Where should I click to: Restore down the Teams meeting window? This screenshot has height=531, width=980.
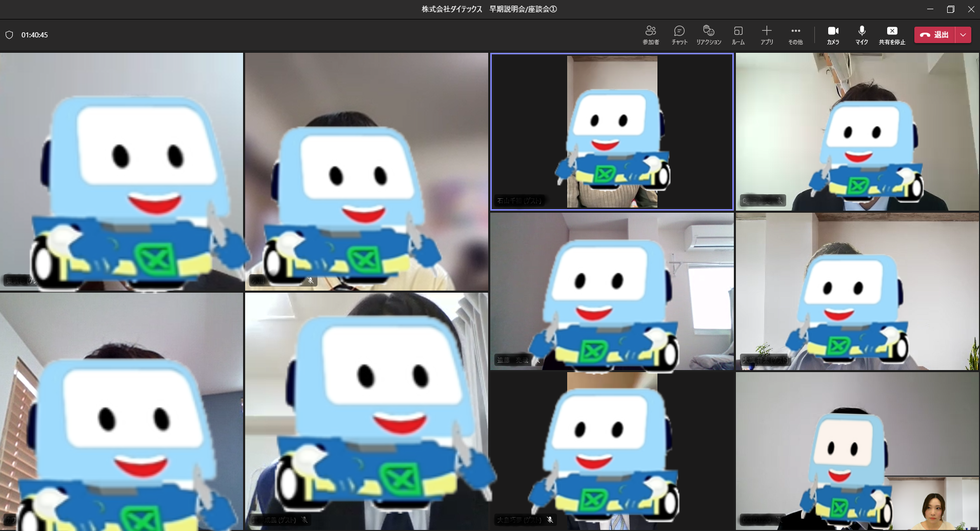pyautogui.click(x=950, y=9)
